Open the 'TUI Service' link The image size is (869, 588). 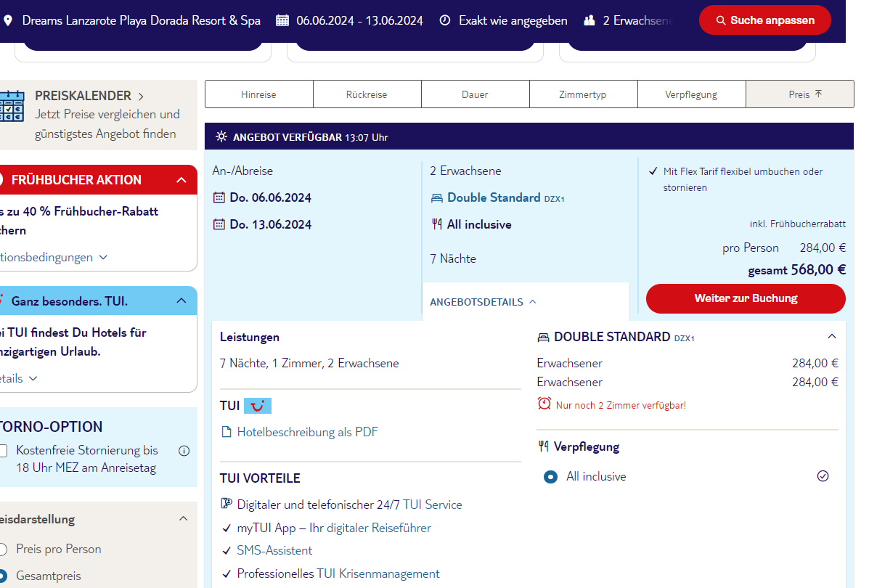click(x=432, y=505)
